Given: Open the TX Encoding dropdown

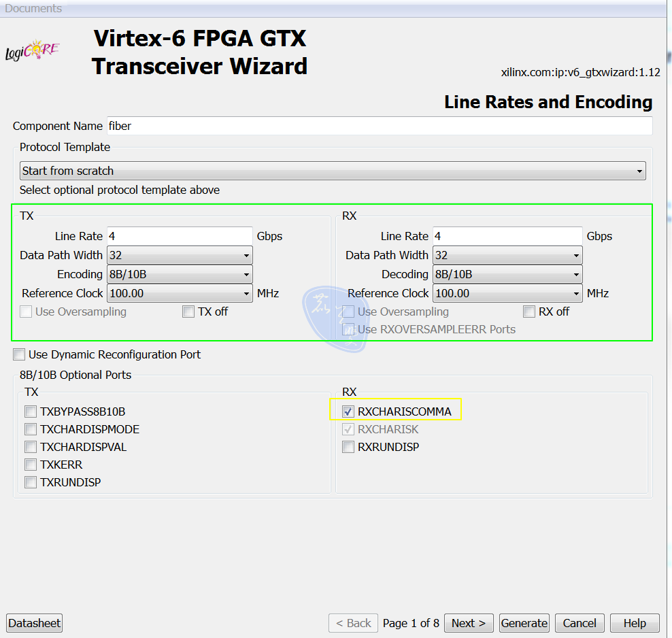Looking at the screenshot, I should pyautogui.click(x=180, y=274).
